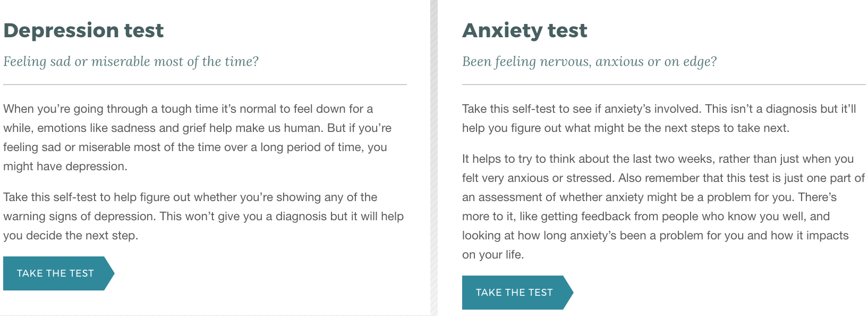The image size is (868, 316).
Task: Click TAKE THE TEST under Depression test
Action: (55, 273)
